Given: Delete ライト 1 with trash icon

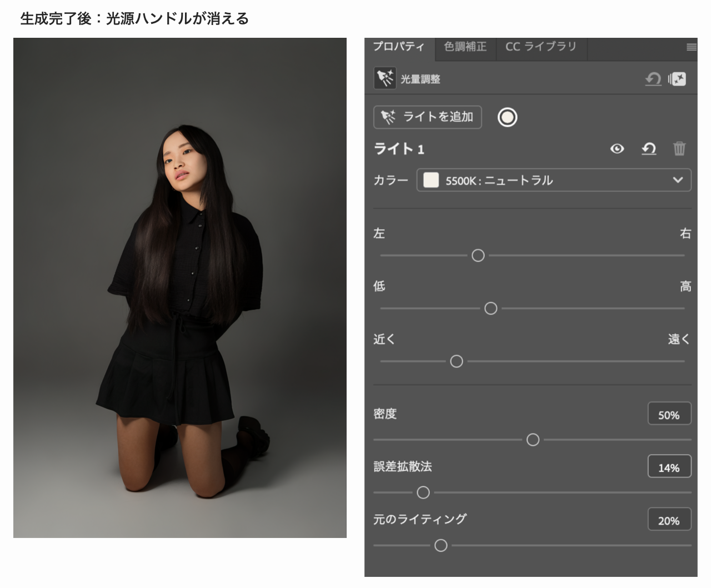Looking at the screenshot, I should (679, 148).
